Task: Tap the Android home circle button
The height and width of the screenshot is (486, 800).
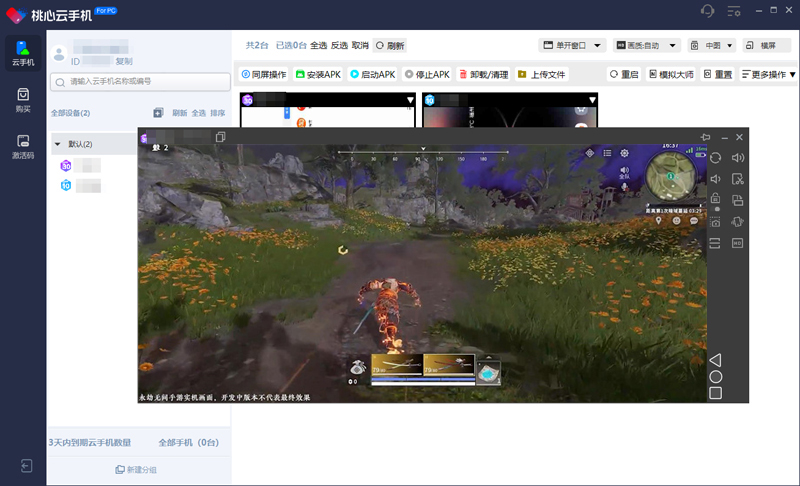Action: pyautogui.click(x=716, y=377)
